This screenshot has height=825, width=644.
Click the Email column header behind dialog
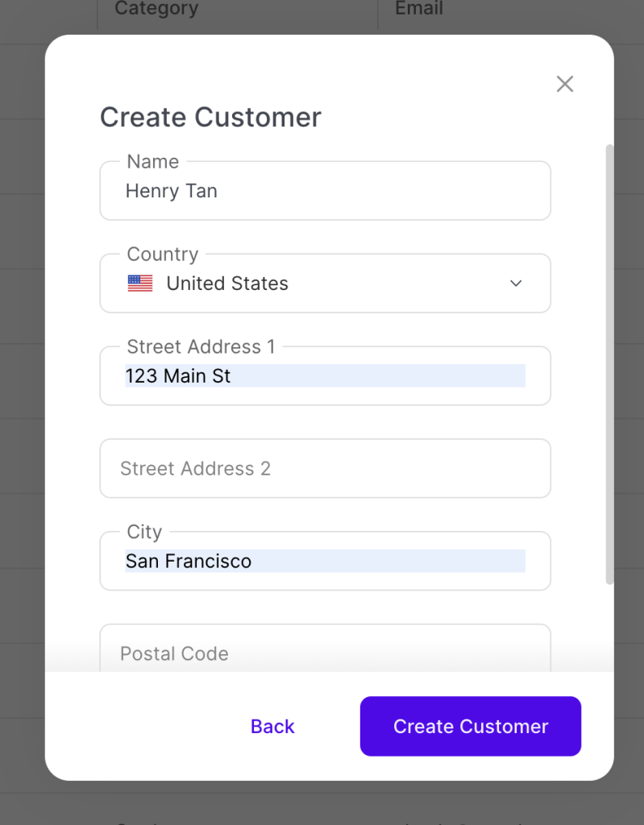418,10
